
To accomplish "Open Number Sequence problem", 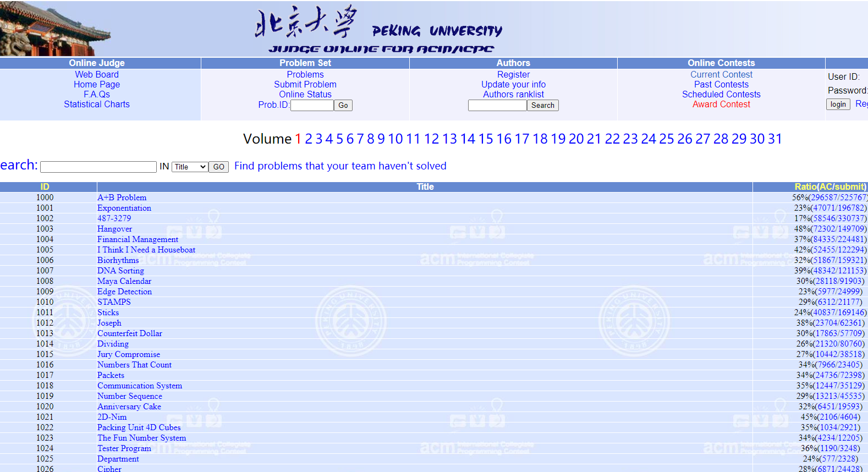I will [x=130, y=396].
